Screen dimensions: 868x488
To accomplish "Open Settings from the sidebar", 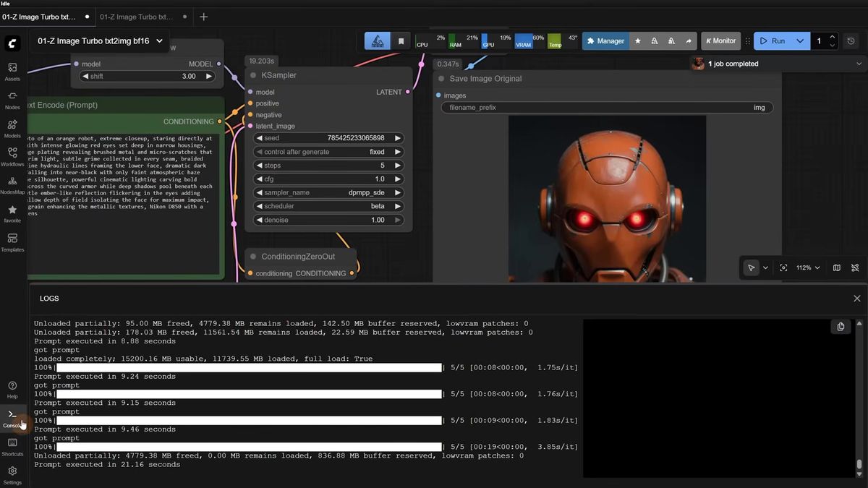I will point(12,475).
